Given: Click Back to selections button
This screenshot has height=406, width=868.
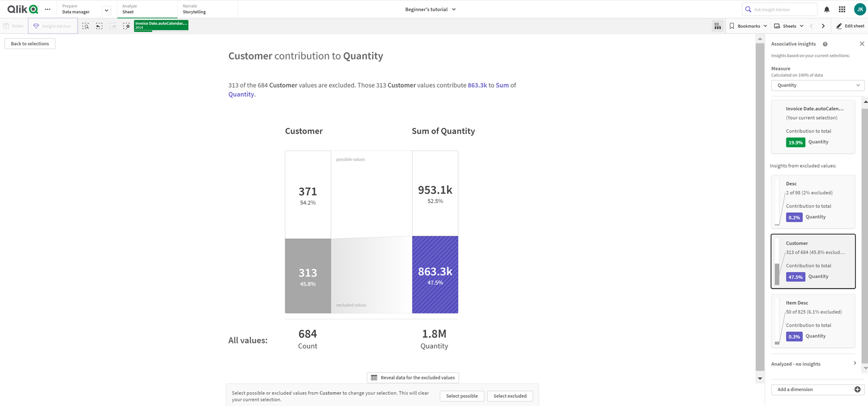Looking at the screenshot, I should pos(30,44).
